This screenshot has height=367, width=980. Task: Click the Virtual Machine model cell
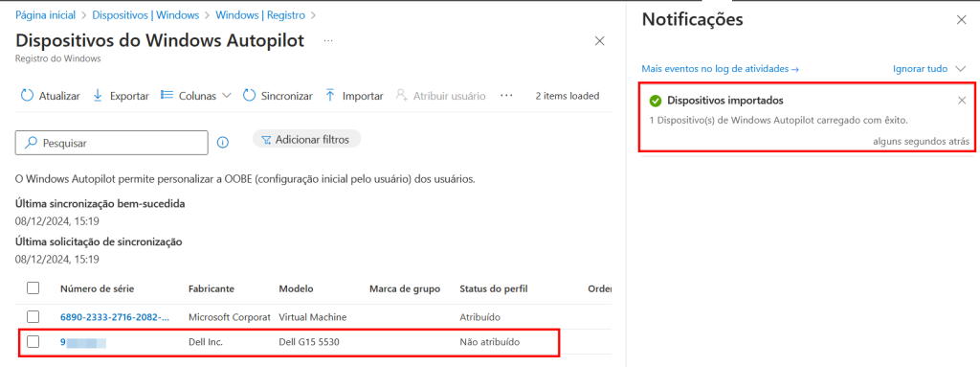pyautogui.click(x=313, y=317)
